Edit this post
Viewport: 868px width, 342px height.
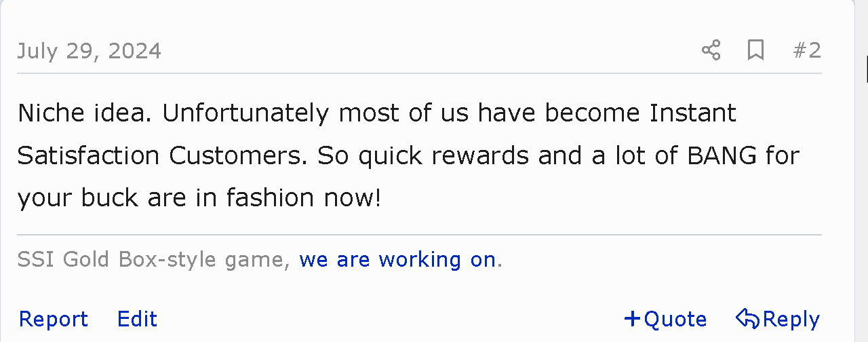click(137, 319)
